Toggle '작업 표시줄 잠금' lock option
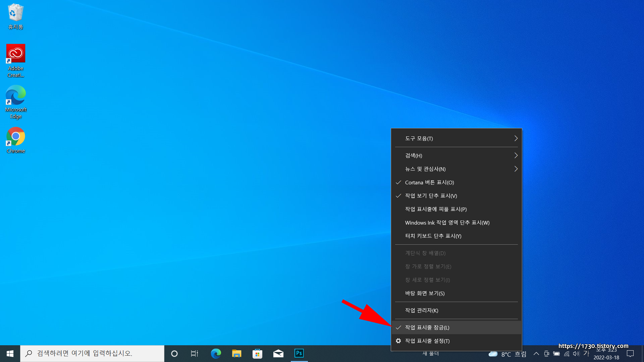Screen dimensions: 644x362 pyautogui.click(x=427, y=327)
